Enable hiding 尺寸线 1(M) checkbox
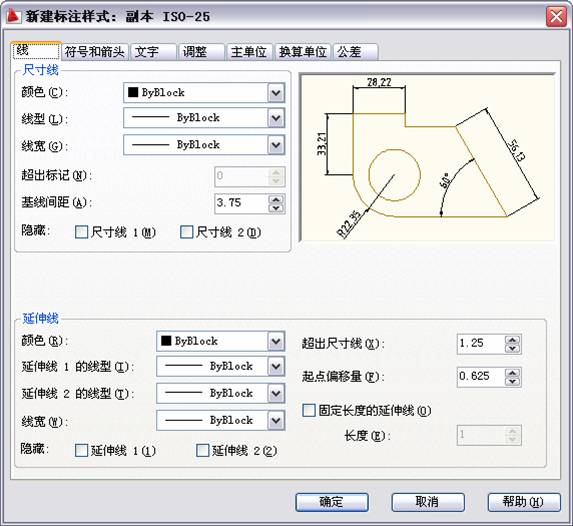Image resolution: width=573 pixels, height=526 pixels. click(x=81, y=232)
